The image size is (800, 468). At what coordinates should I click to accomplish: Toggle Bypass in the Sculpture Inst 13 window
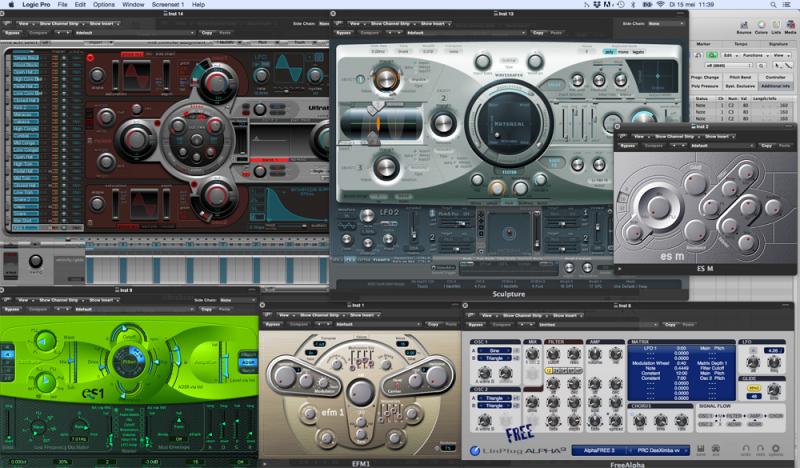[x=344, y=33]
